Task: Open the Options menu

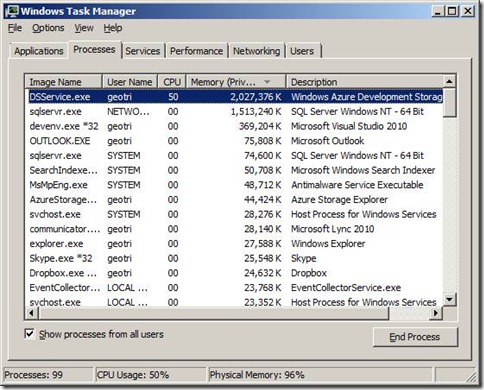Action: (x=48, y=28)
